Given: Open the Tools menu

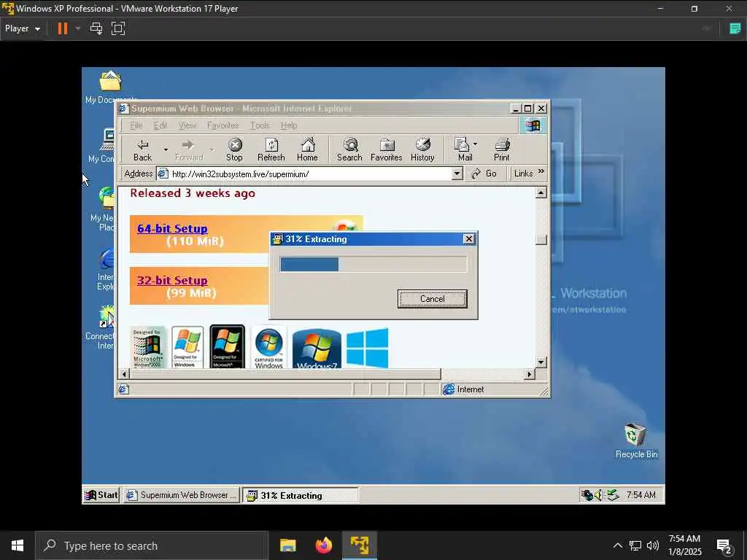Looking at the screenshot, I should pyautogui.click(x=260, y=125).
